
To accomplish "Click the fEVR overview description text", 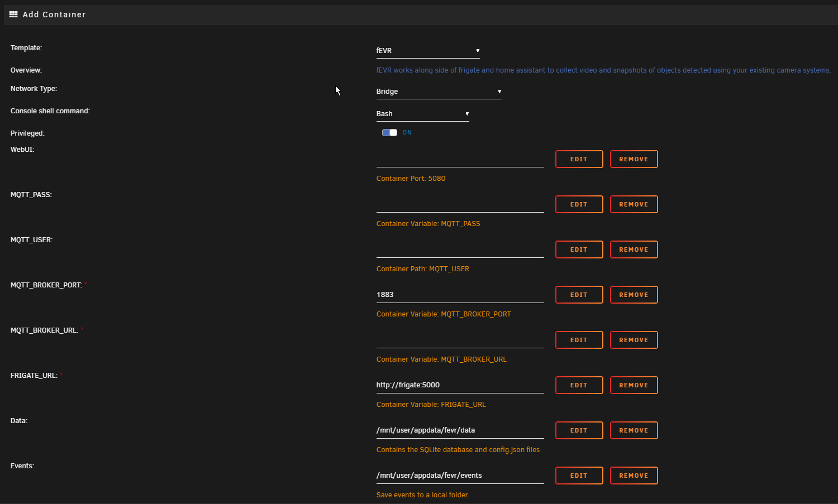I will [603, 70].
